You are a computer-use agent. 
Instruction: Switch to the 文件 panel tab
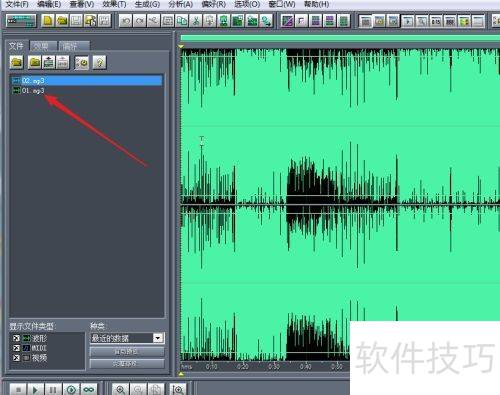16,46
